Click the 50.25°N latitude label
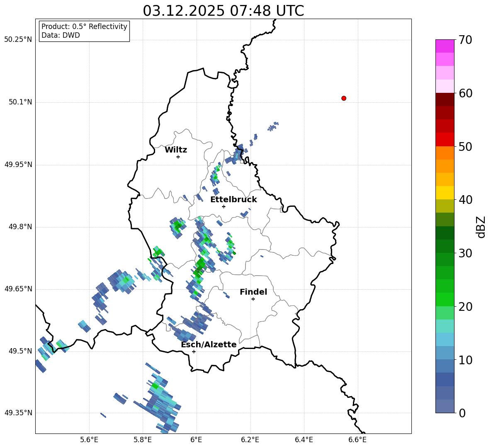The width and height of the screenshot is (491, 448). [18, 40]
